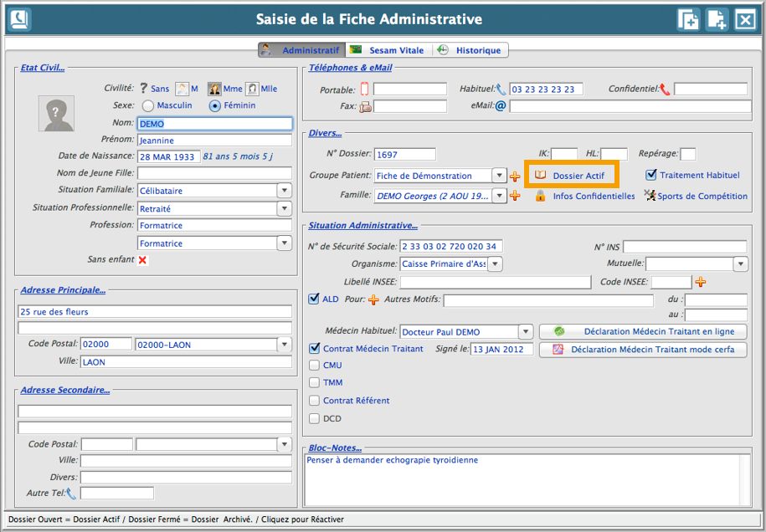Click Déclaration Médecin Traitant mode cerfa button
The width and height of the screenshot is (766, 532).
click(643, 350)
